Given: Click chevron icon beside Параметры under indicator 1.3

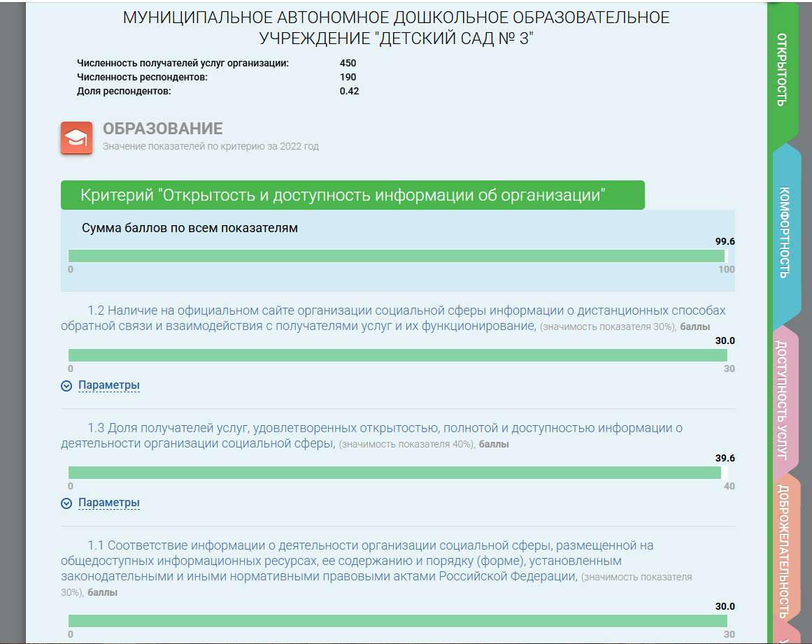Looking at the screenshot, I should (x=66, y=503).
